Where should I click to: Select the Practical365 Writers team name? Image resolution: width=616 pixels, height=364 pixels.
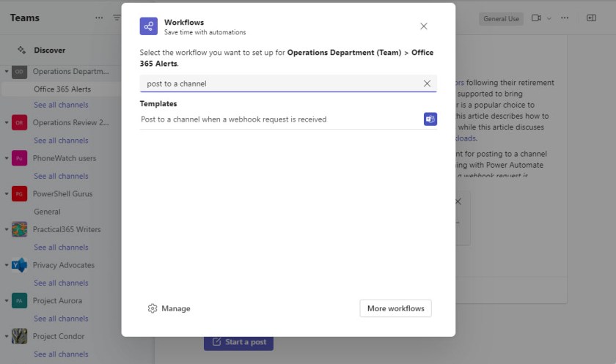pos(67,229)
